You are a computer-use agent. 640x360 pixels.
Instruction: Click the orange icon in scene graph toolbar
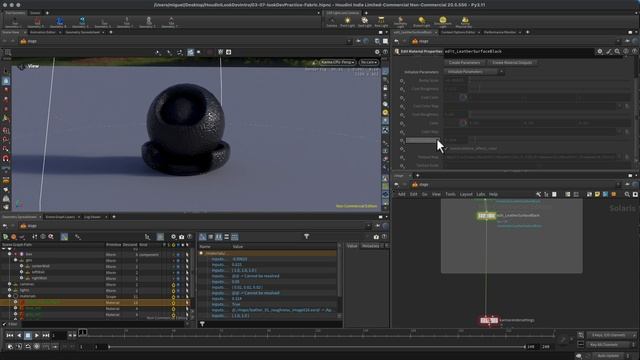pos(13,236)
